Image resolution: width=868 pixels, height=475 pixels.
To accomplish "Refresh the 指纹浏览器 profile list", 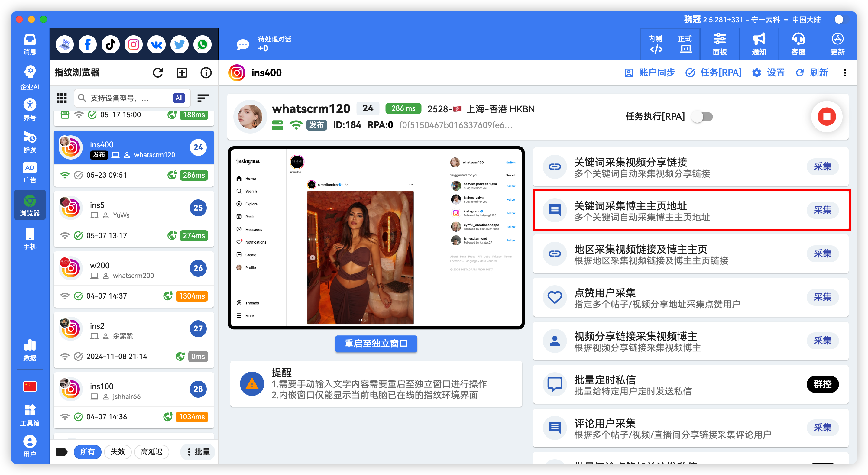I will coord(158,73).
